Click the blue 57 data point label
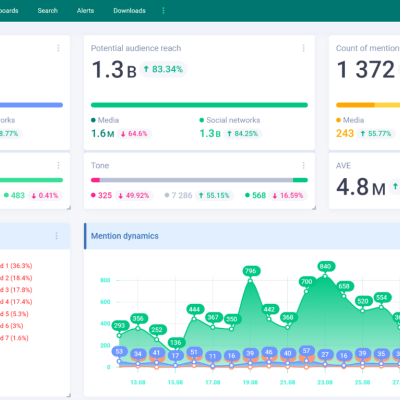The height and width of the screenshot is (400, 400). coord(306,351)
